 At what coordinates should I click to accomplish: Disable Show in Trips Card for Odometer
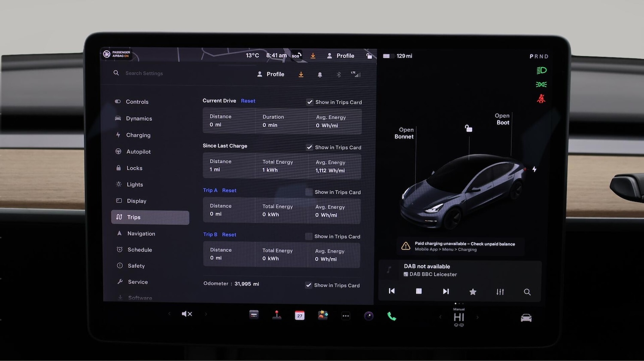point(309,285)
